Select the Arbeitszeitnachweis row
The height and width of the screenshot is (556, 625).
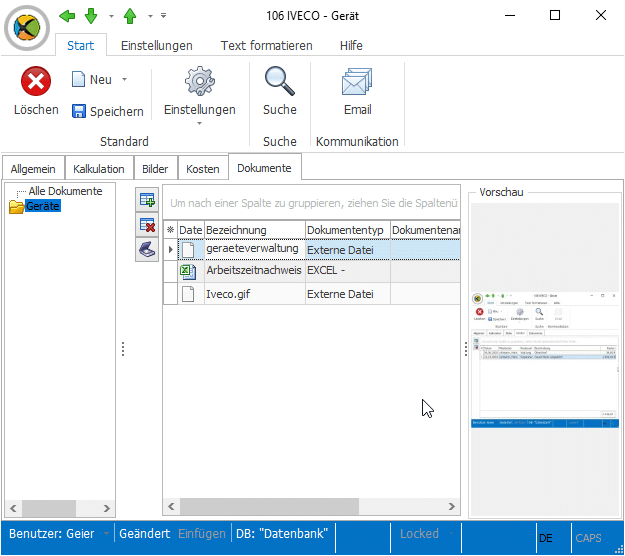[x=312, y=271]
